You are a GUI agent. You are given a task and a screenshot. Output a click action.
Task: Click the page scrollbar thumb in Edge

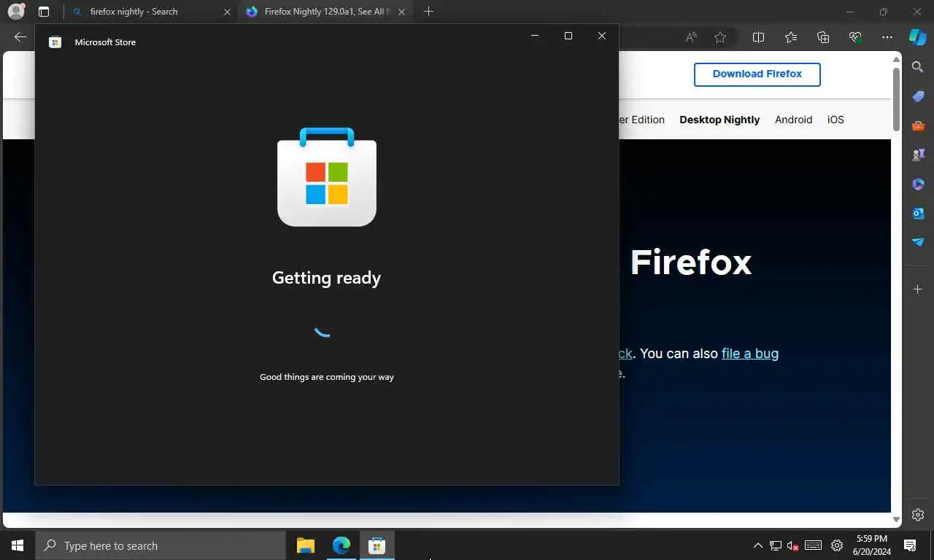pyautogui.click(x=896, y=98)
